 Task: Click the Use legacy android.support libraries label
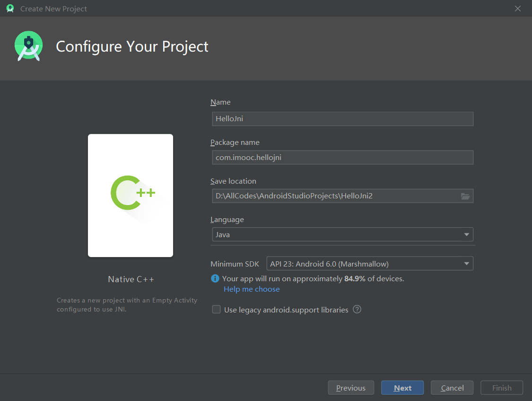(286, 310)
